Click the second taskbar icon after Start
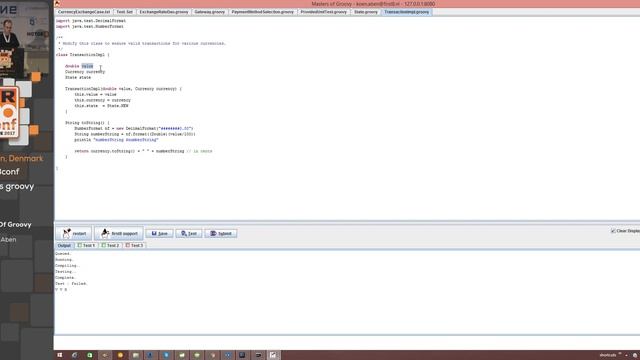 click(74, 355)
